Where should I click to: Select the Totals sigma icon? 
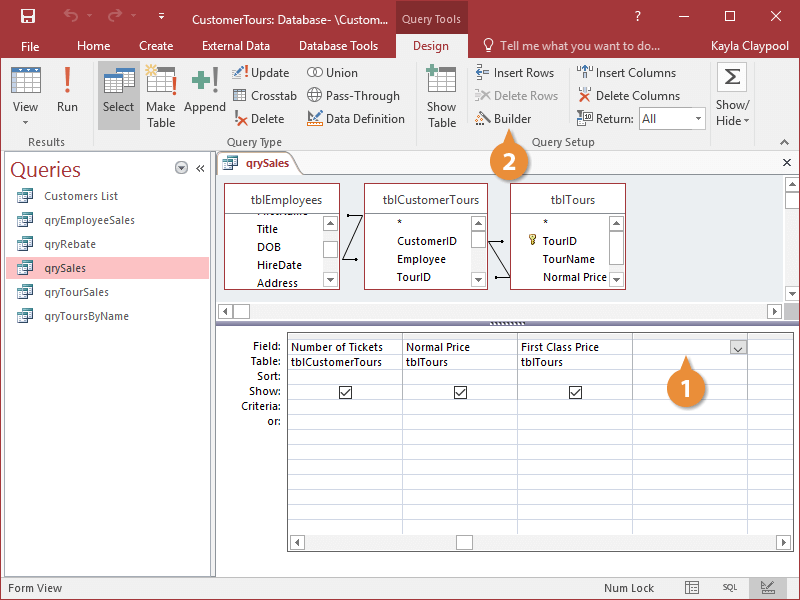coord(731,75)
